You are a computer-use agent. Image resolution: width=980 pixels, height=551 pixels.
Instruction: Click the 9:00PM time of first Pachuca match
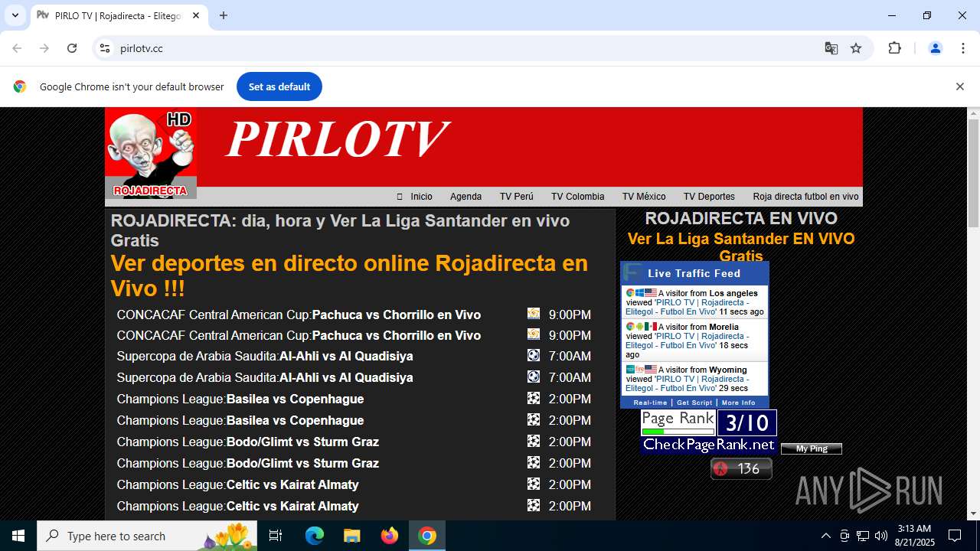[x=570, y=315]
